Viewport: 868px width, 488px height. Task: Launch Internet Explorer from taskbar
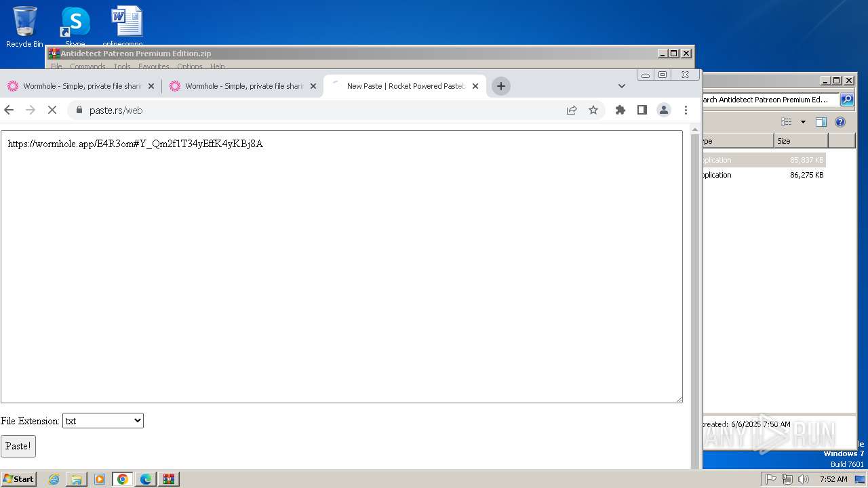tap(54, 479)
